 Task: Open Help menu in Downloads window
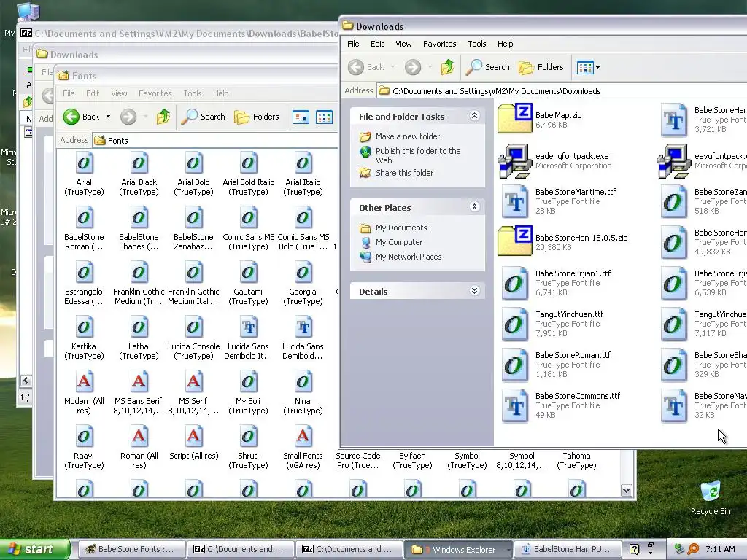505,44
